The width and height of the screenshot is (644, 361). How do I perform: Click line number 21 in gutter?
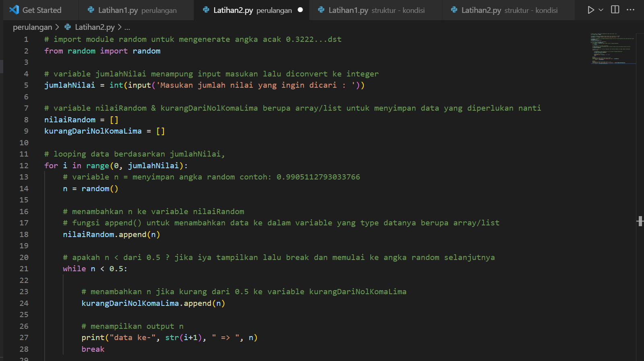point(24,269)
